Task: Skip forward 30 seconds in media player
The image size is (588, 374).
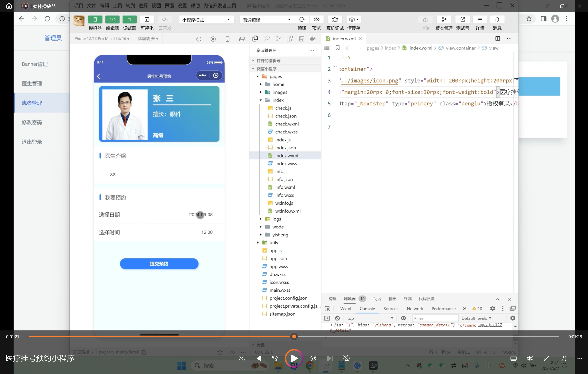Action: click(313, 358)
